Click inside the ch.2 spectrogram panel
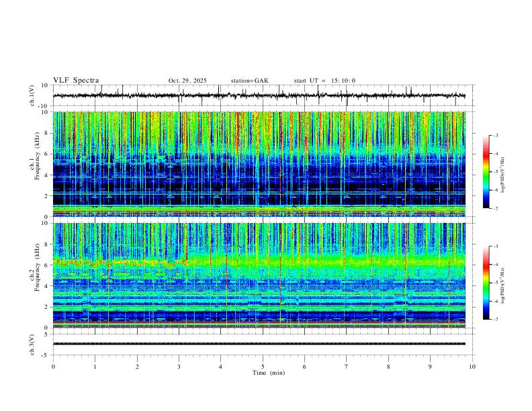Screen dimensions: 532x411 pyautogui.click(x=259, y=275)
